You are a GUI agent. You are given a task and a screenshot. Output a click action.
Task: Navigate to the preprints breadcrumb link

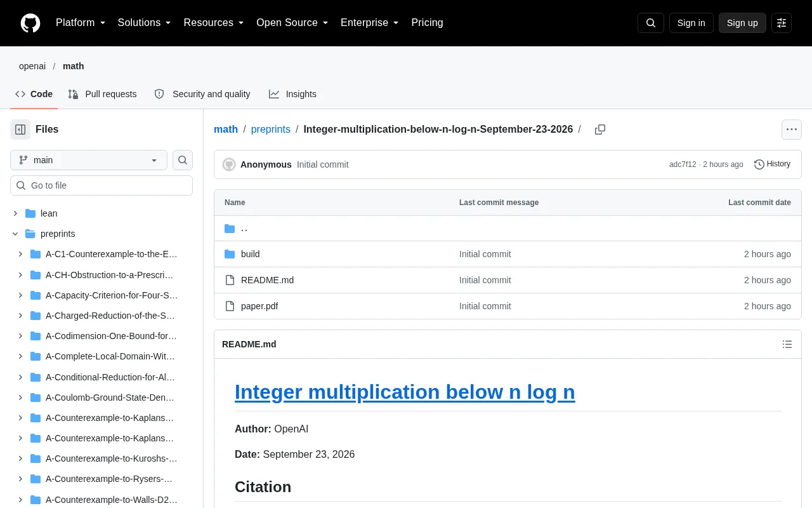pyautogui.click(x=271, y=130)
